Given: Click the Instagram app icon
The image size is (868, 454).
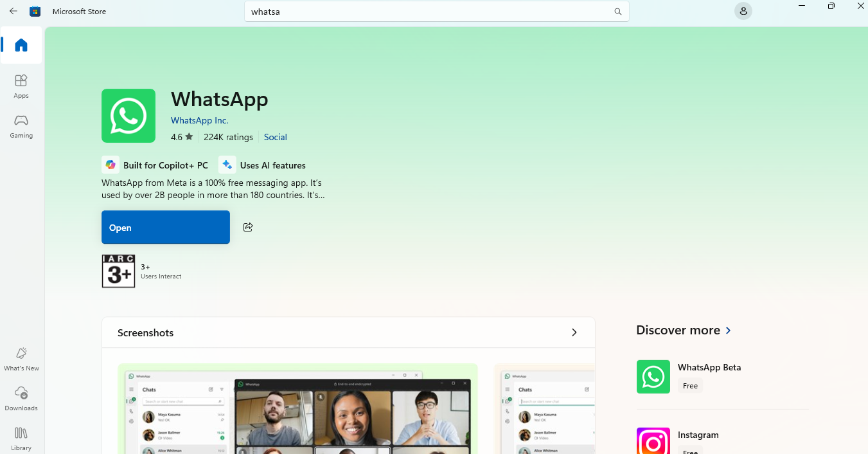Looking at the screenshot, I should (653, 441).
